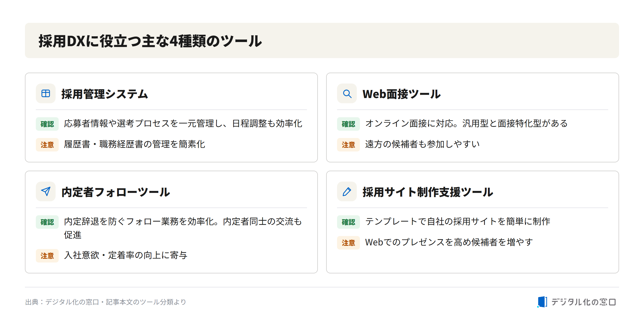Click the source text 出典：デジタル化の窓口

click(62, 302)
